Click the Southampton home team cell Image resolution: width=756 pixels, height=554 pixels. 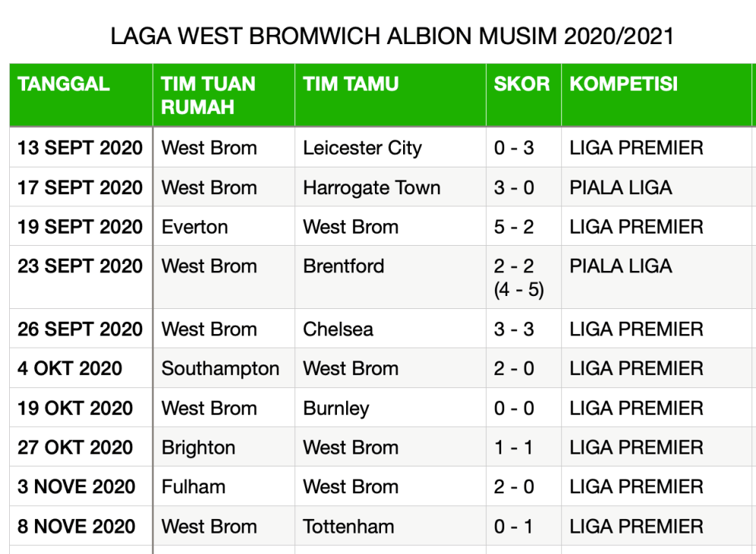pyautogui.click(x=221, y=369)
